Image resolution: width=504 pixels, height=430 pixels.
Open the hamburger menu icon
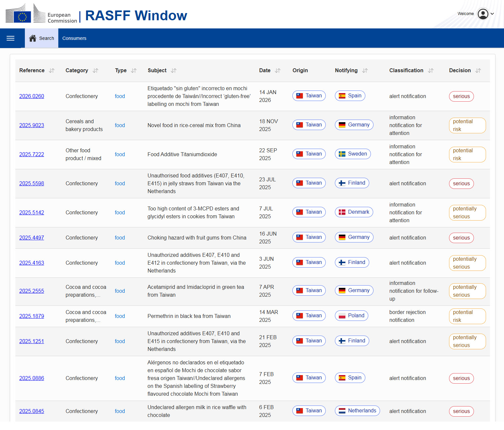(x=10, y=38)
